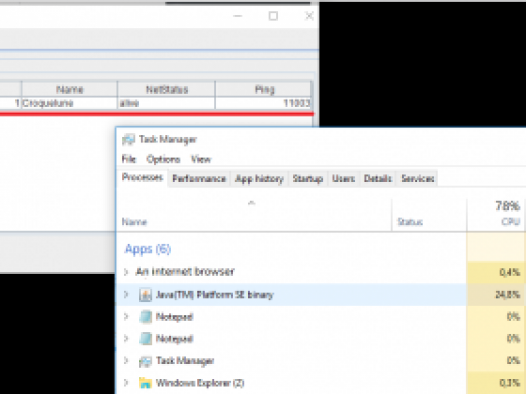
Task: Click the Task Manager process icon
Action: (145, 361)
